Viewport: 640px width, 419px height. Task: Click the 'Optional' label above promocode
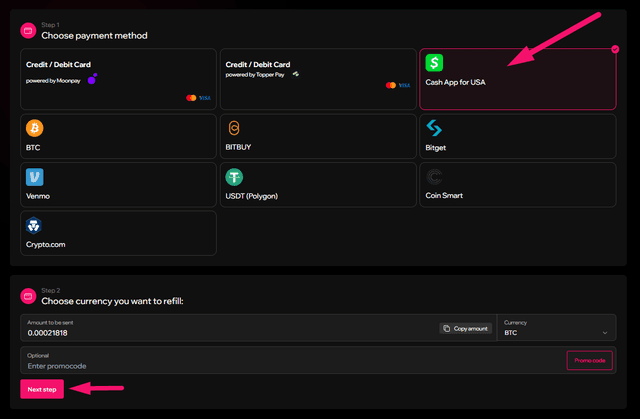point(38,355)
